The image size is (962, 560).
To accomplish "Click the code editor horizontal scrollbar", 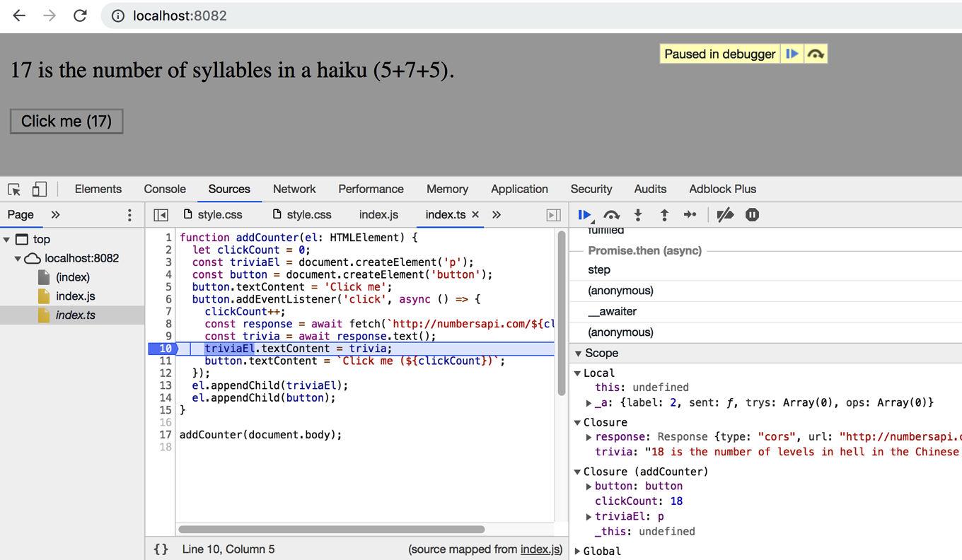I will click(331, 529).
